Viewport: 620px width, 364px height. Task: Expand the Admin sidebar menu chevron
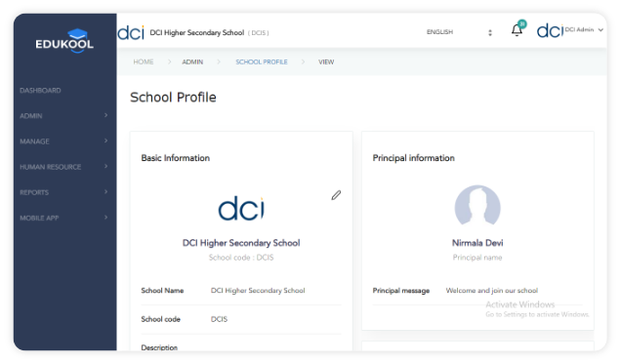[x=105, y=115]
